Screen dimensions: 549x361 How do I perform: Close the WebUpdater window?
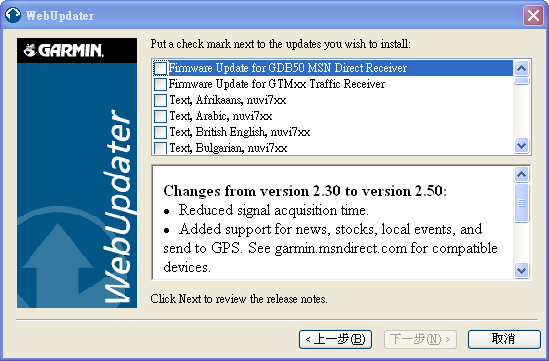click(533, 16)
